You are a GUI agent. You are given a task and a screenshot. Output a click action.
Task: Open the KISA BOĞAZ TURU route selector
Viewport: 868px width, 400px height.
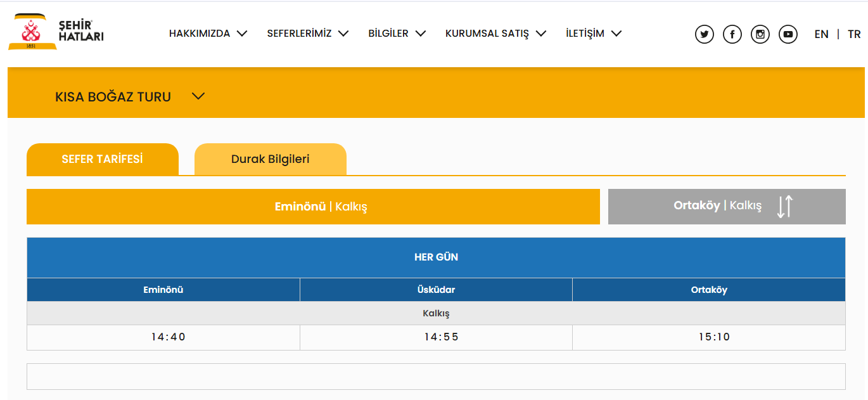coord(130,97)
